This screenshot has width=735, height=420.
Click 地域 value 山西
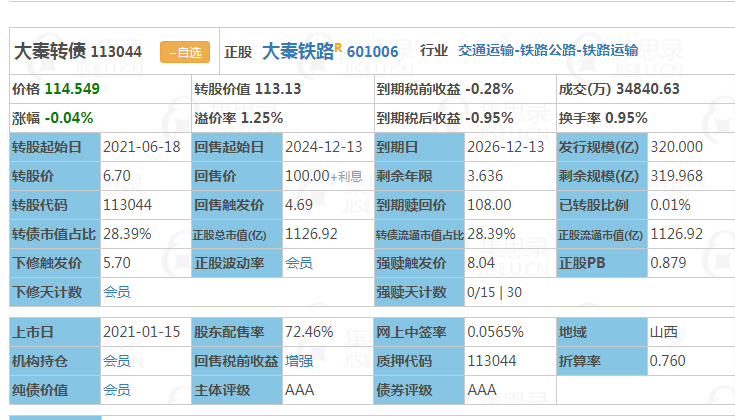(x=664, y=332)
